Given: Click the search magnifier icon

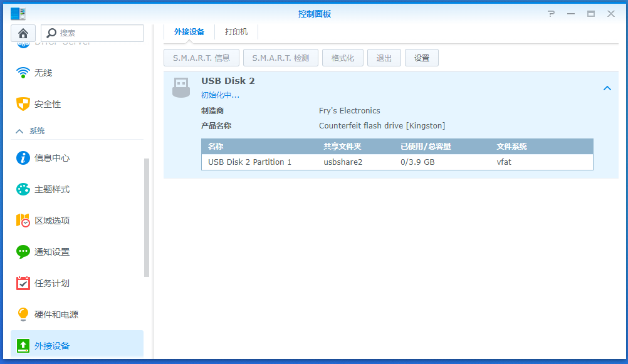Looking at the screenshot, I should pos(51,33).
